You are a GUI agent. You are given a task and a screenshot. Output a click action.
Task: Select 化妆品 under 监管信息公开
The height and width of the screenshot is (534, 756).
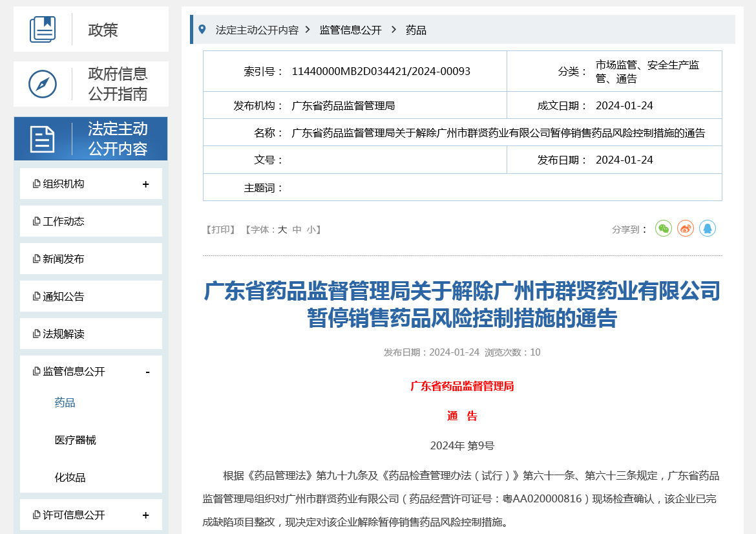pyautogui.click(x=70, y=478)
